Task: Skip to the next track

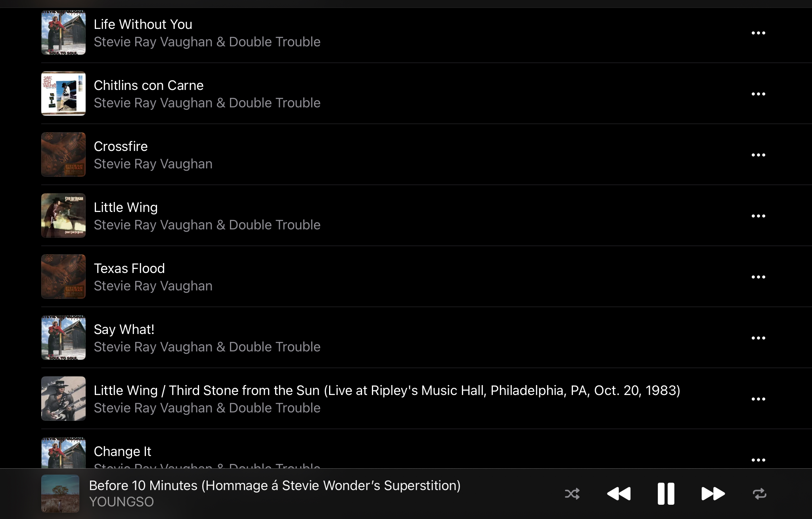Action: click(713, 494)
